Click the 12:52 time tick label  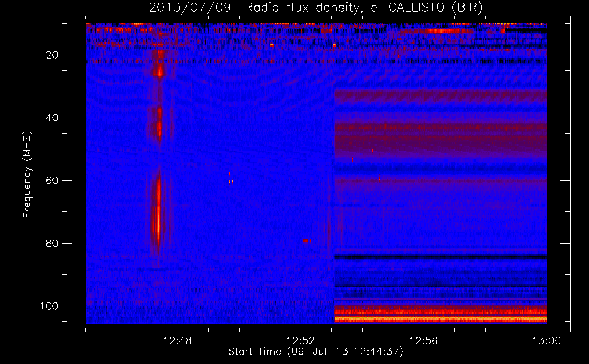(301, 341)
